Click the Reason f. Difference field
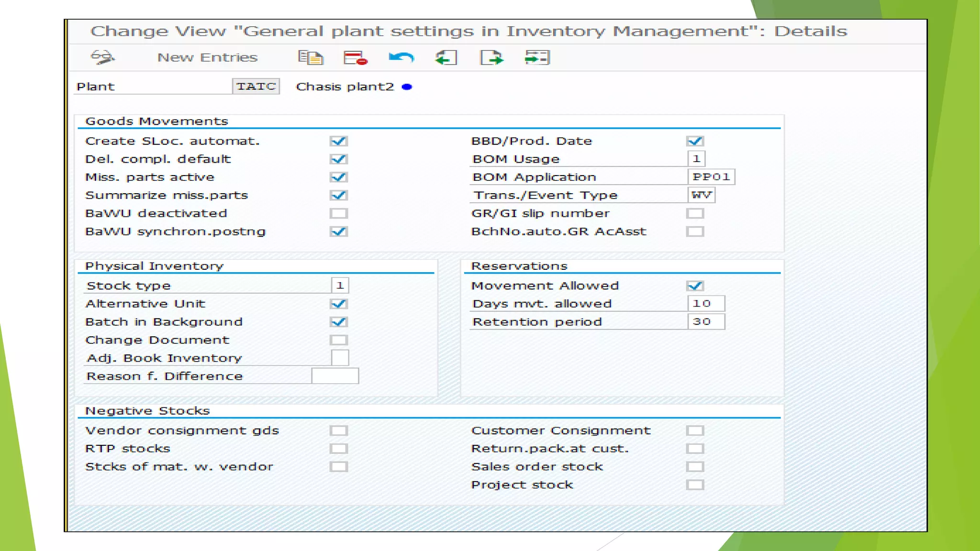This screenshot has height=551, width=980. tap(334, 376)
